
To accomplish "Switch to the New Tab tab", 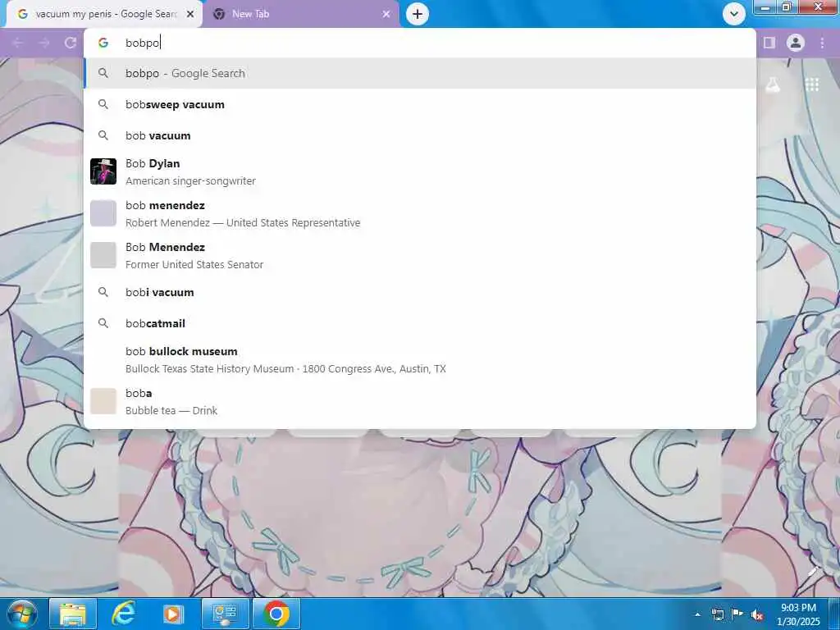I will click(301, 14).
